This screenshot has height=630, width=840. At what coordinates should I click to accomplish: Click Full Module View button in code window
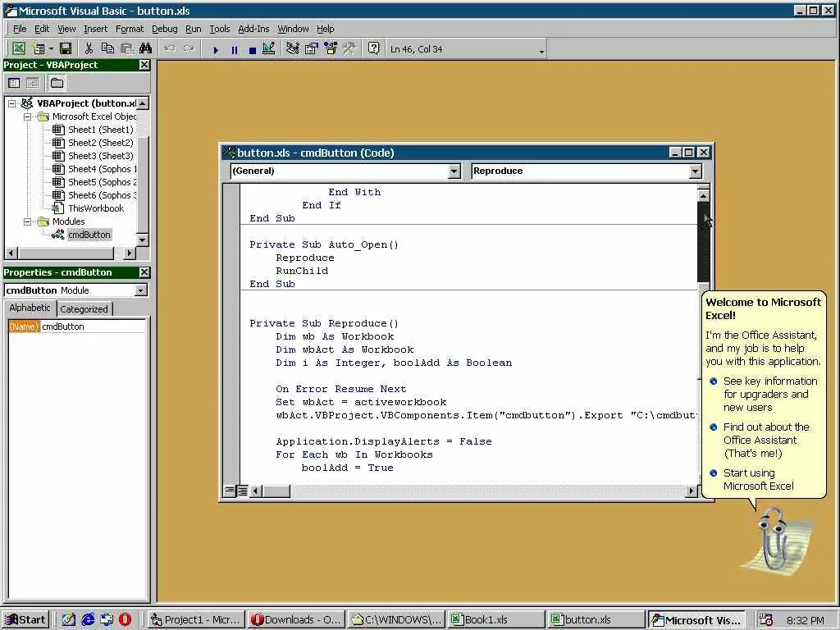[x=242, y=491]
